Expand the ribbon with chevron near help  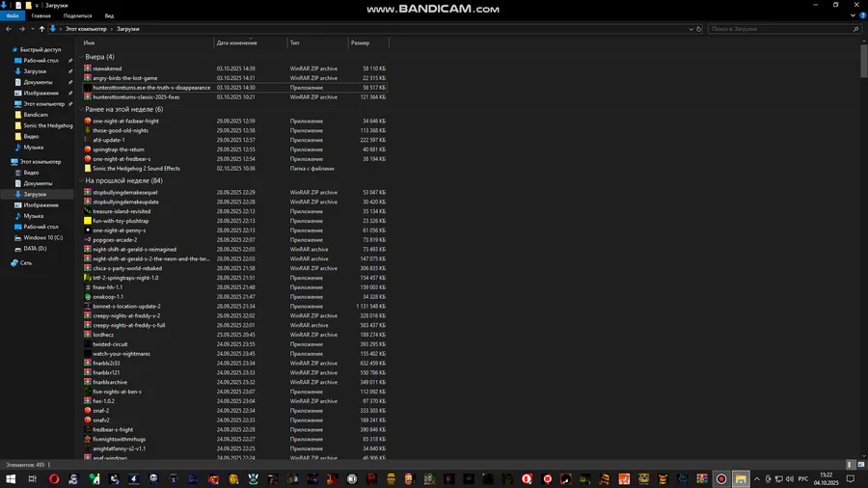pyautogui.click(x=854, y=15)
